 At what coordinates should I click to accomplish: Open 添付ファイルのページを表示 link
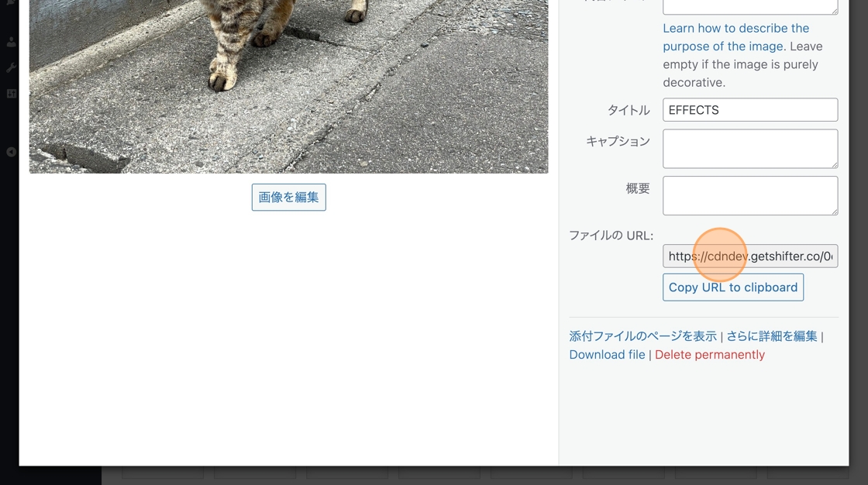click(x=642, y=336)
